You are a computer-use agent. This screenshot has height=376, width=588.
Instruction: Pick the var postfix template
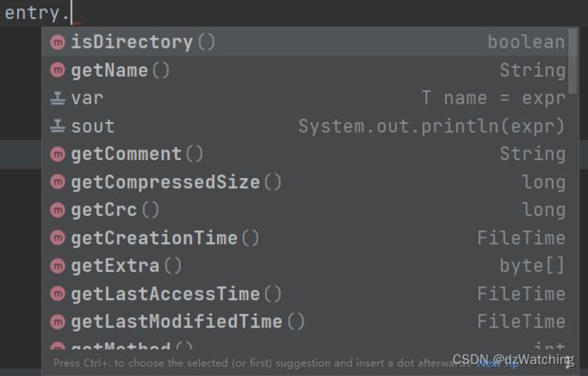[x=305, y=99]
